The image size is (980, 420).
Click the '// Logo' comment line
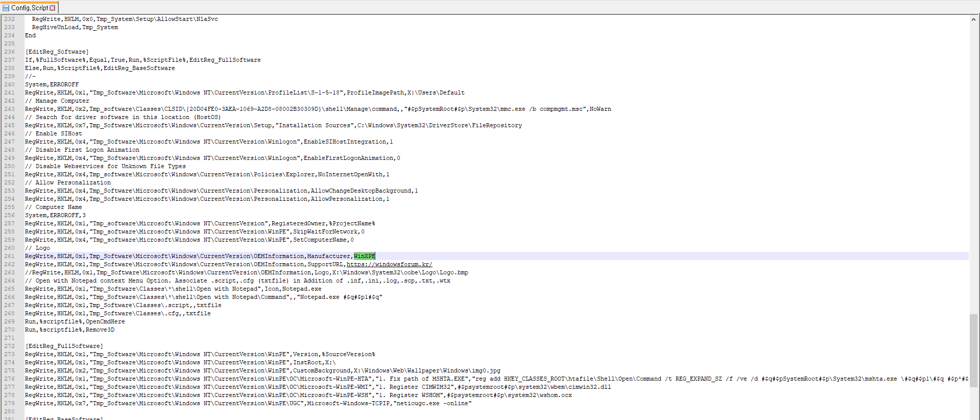tap(37, 248)
